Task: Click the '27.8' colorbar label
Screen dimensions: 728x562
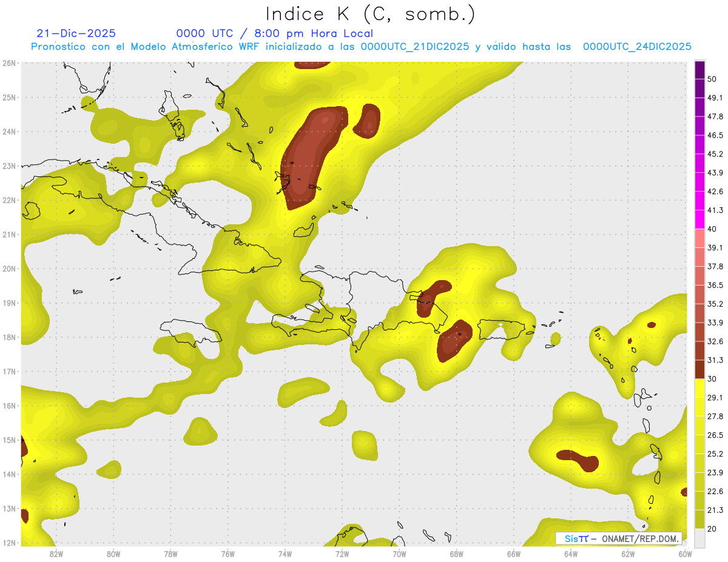Action: tap(715, 416)
